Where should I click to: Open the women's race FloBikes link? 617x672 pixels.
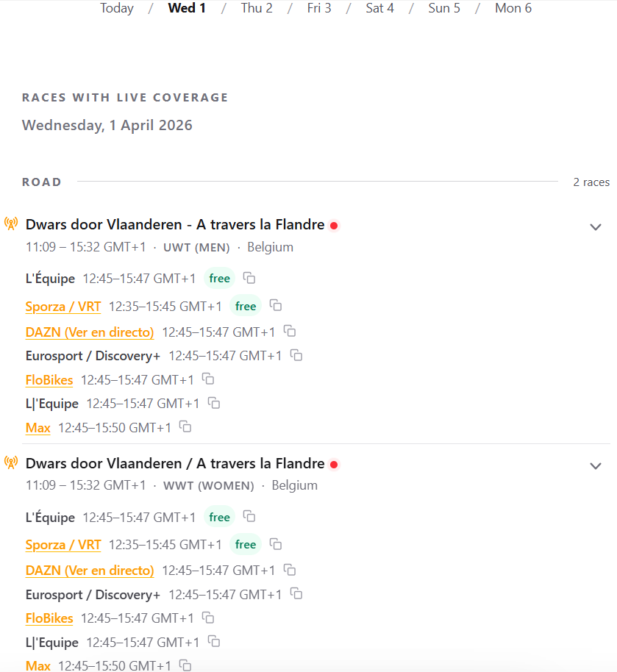[49, 618]
